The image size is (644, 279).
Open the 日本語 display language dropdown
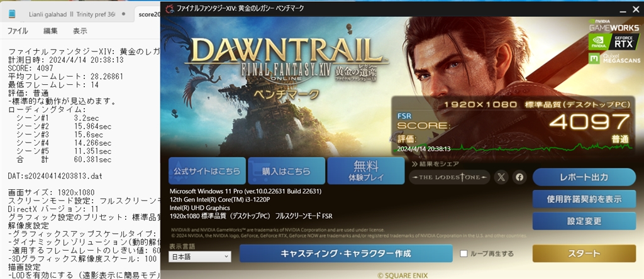click(199, 257)
